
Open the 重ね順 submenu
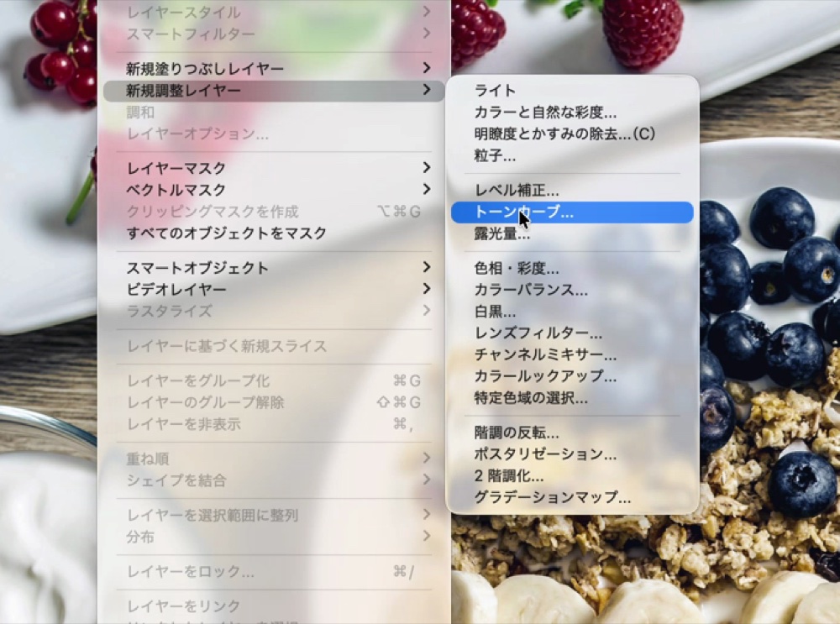click(x=274, y=459)
